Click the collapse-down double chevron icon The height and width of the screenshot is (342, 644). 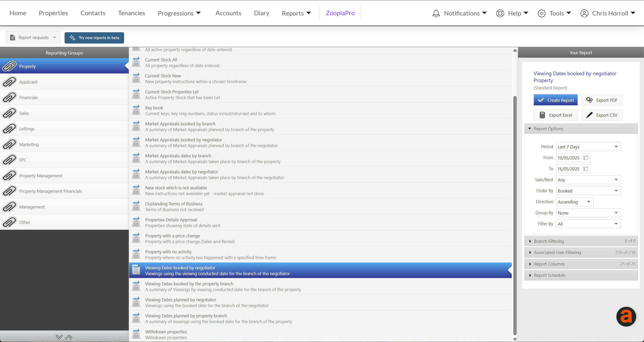point(59,337)
